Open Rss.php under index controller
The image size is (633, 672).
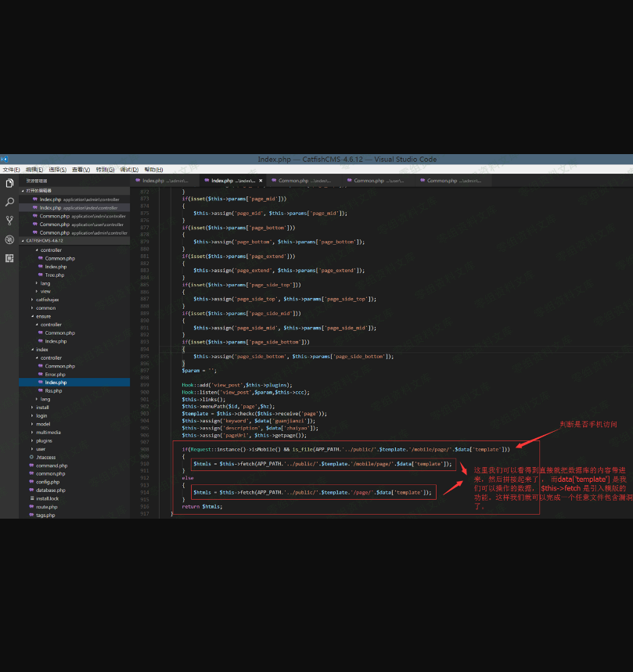click(53, 390)
